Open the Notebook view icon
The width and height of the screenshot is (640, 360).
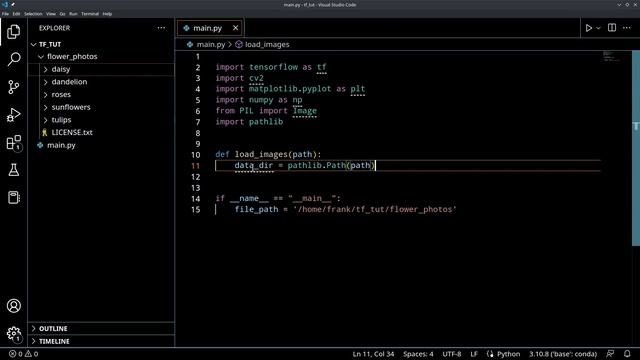[13, 198]
